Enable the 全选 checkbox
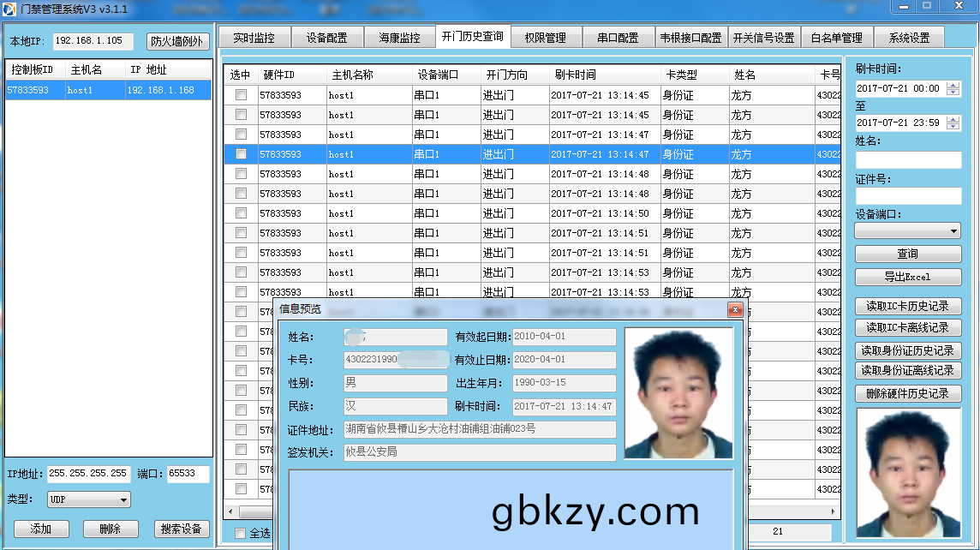 [241, 533]
